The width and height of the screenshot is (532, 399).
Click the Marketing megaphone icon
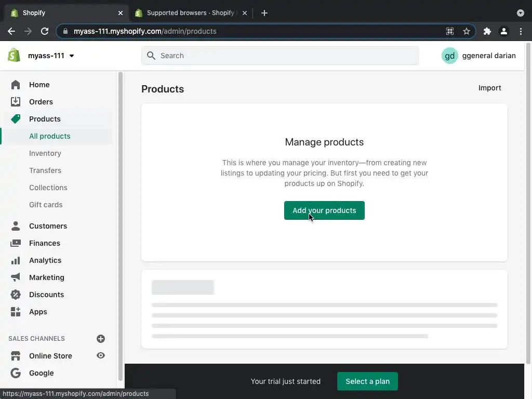(x=15, y=277)
